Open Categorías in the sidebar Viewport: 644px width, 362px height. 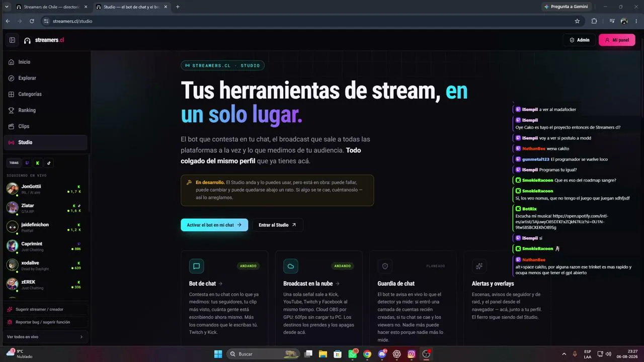(45, 94)
